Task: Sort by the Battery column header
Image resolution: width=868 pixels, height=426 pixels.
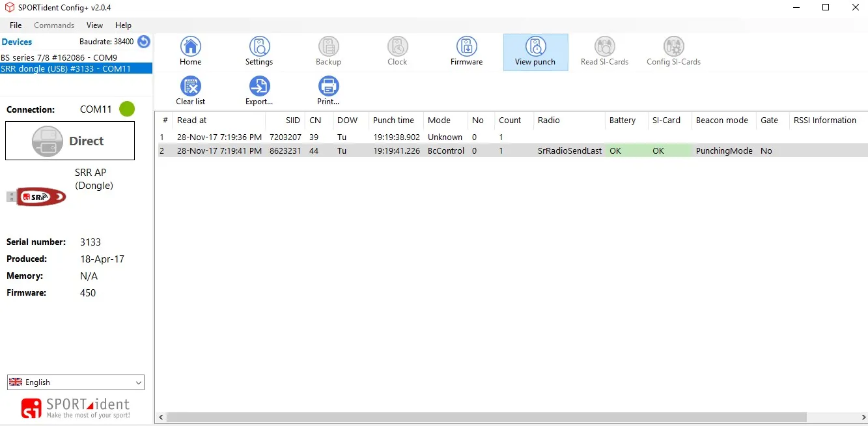Action: click(x=626, y=121)
